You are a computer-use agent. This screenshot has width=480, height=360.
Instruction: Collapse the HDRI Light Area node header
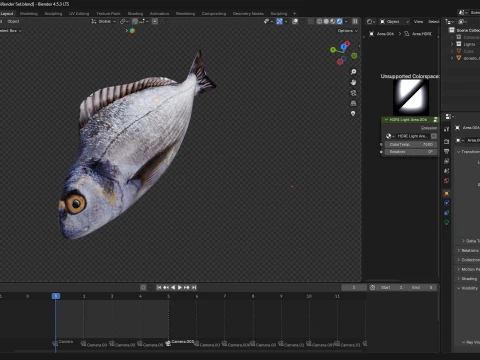[x=386, y=119]
